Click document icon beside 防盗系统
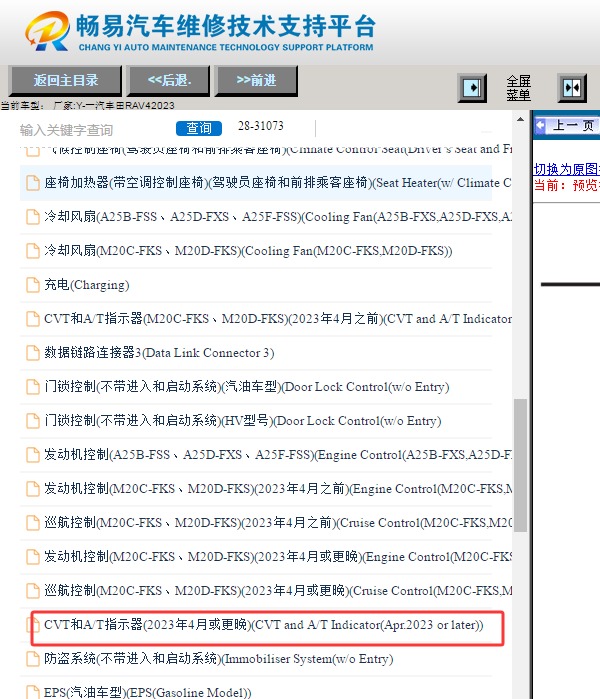Image resolution: width=600 pixels, height=699 pixels. (x=33, y=658)
